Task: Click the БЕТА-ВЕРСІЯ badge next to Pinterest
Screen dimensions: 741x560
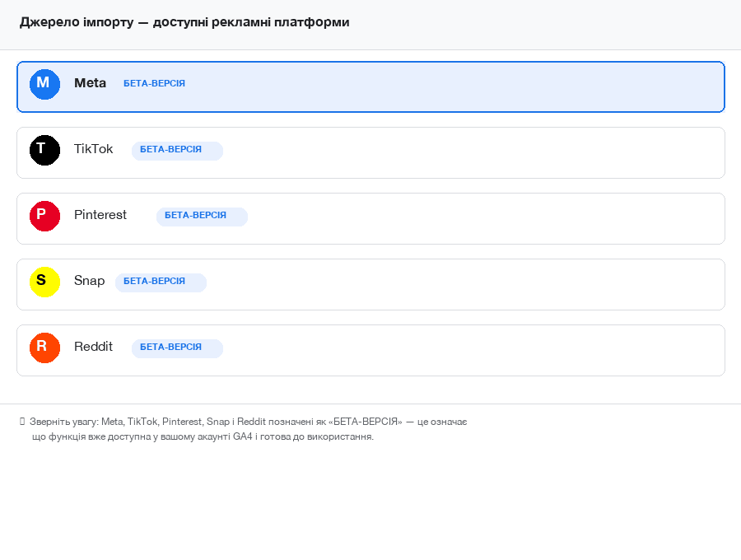Action: [202, 217]
